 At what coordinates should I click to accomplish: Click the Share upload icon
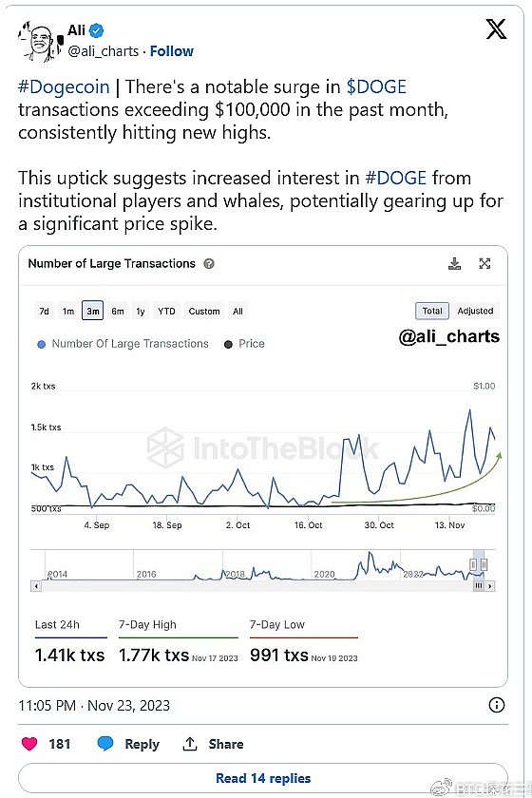[190, 744]
